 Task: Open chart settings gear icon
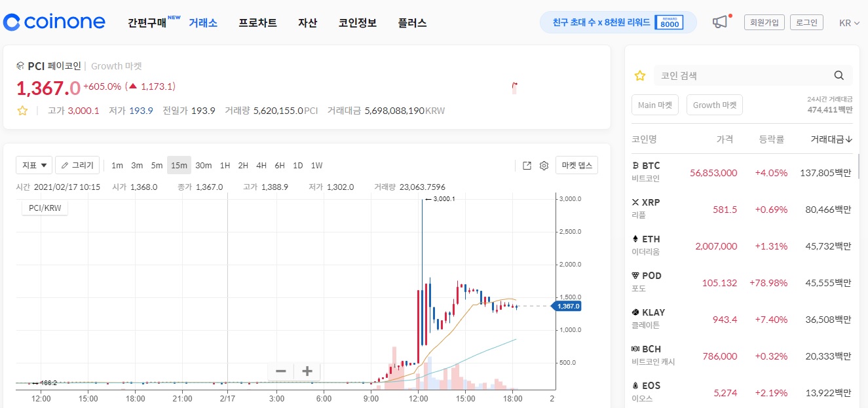pyautogui.click(x=544, y=166)
